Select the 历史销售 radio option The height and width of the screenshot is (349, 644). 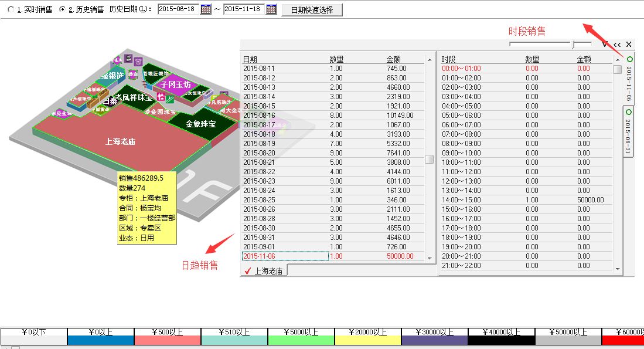pyautogui.click(x=63, y=9)
